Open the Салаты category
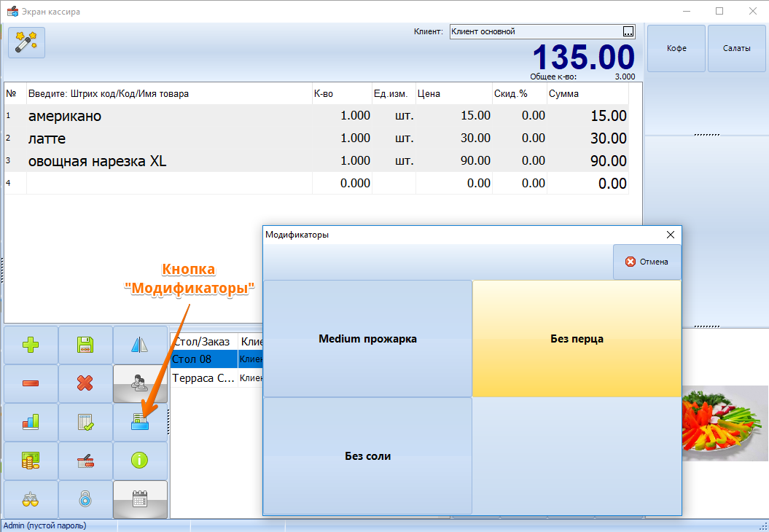This screenshot has height=532, width=769. [x=737, y=48]
